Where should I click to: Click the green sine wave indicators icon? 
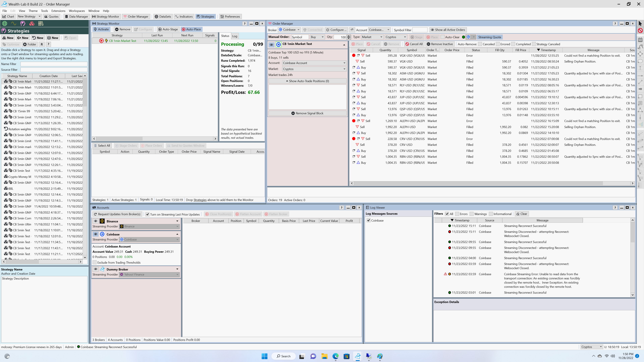tap(13, 23)
